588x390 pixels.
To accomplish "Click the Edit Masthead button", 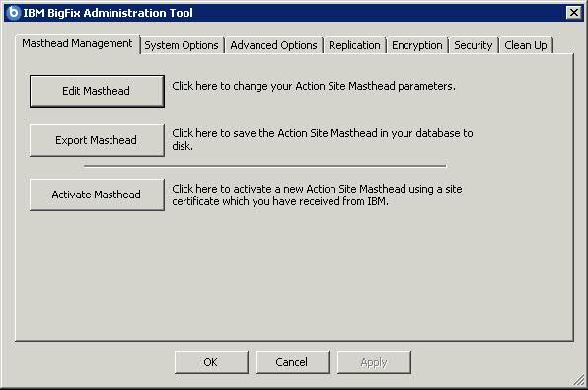I will pyautogui.click(x=97, y=91).
